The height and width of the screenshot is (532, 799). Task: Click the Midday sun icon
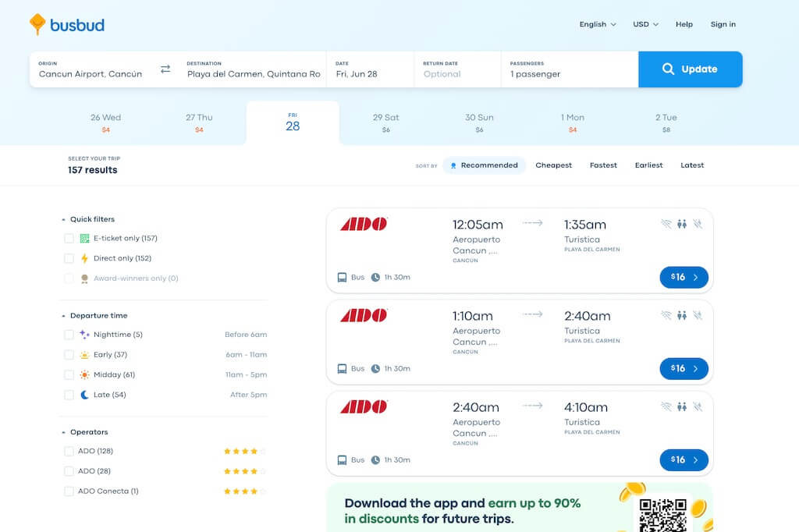[x=84, y=374]
